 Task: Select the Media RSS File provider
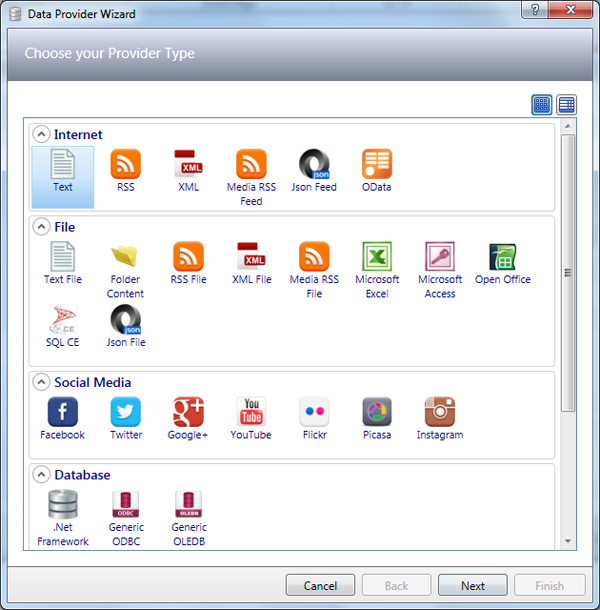pyautogui.click(x=314, y=270)
